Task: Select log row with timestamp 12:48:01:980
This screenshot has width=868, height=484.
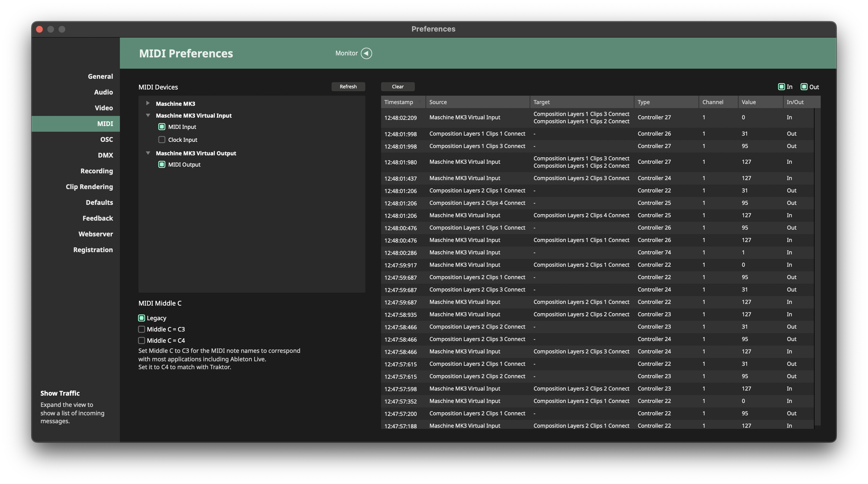Action: pos(598,162)
